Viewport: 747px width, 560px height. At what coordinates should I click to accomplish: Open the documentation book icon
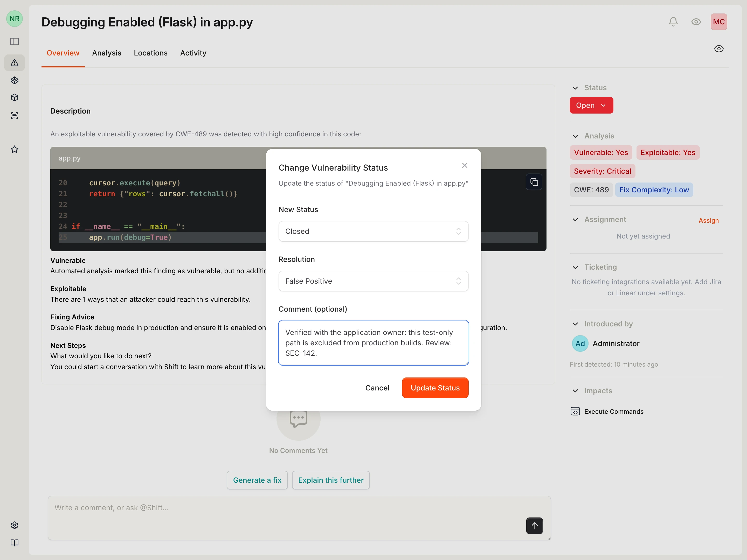click(15, 543)
